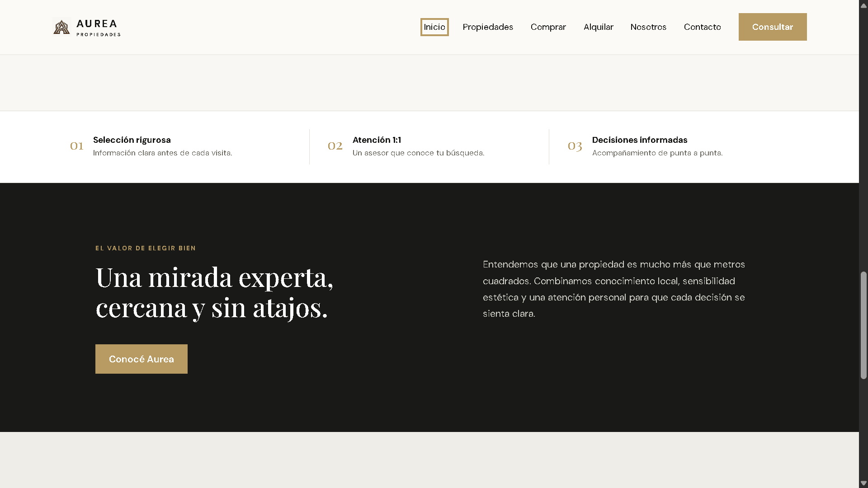Click 'Información clara antes de cada visita.'

(x=163, y=153)
